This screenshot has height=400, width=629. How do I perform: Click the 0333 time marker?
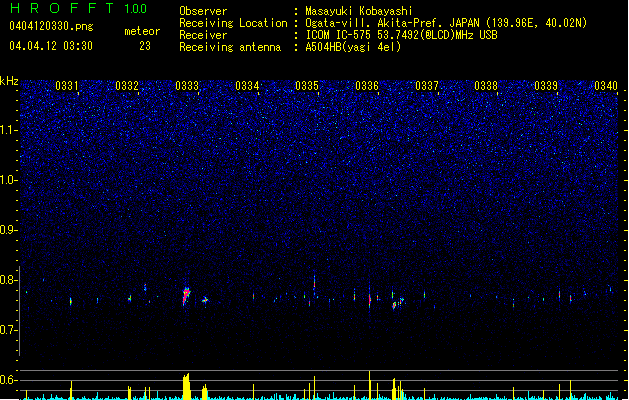(187, 85)
